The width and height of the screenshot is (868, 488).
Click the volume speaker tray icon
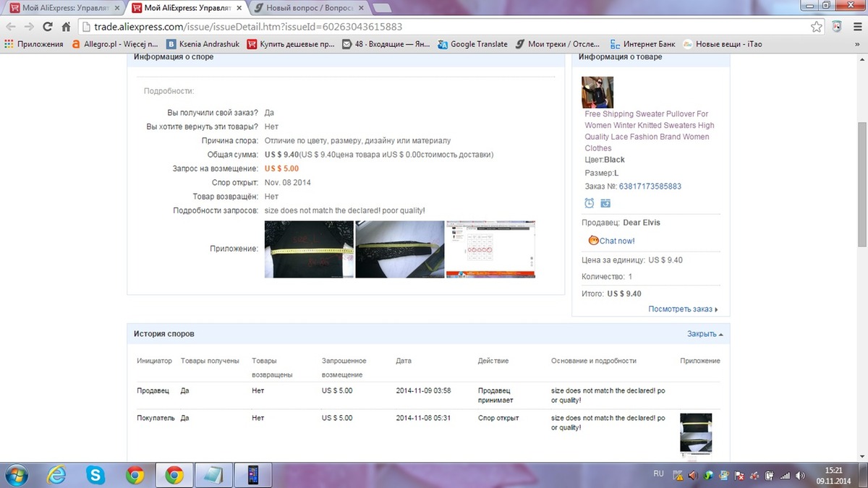(800, 475)
